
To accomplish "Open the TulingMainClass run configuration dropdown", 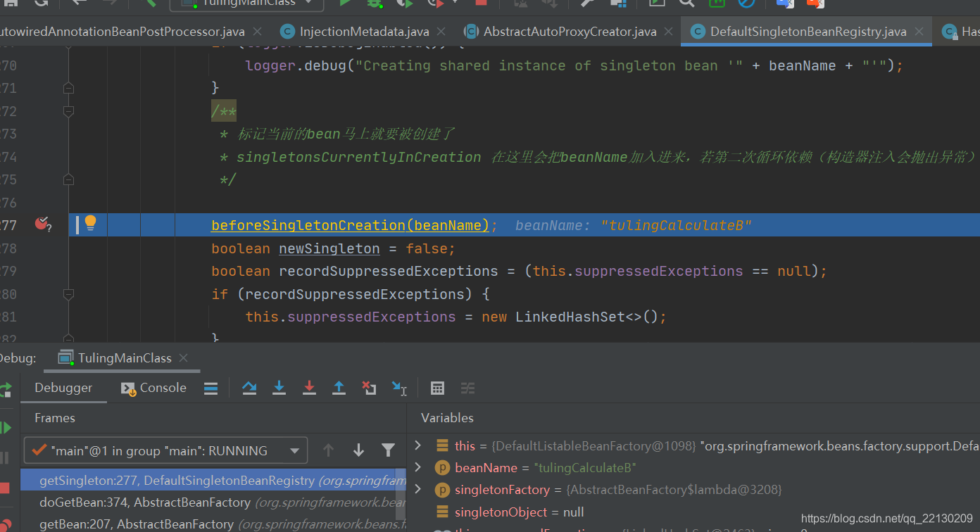I will coord(246,3).
